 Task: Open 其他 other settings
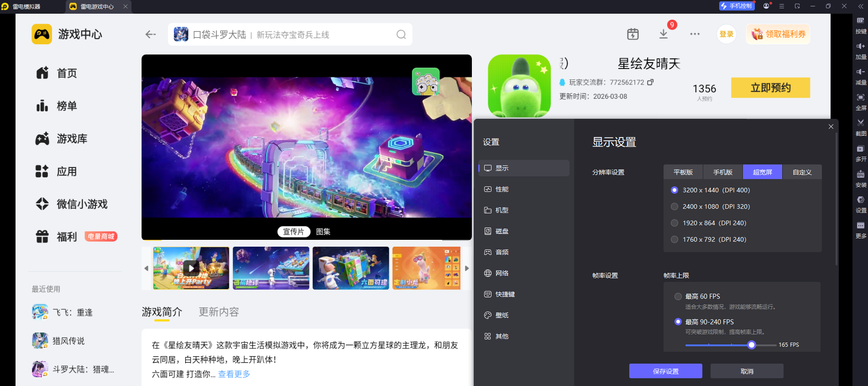(524, 336)
